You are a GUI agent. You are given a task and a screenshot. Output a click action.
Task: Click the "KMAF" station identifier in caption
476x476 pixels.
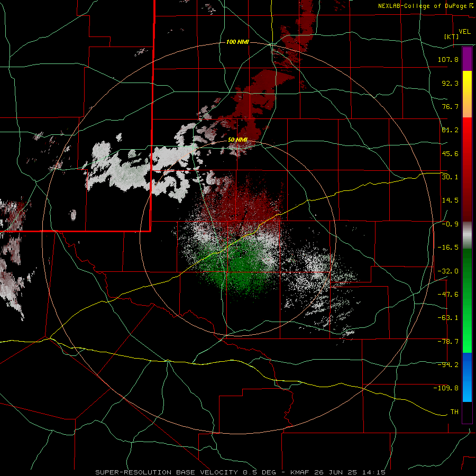click(x=300, y=472)
